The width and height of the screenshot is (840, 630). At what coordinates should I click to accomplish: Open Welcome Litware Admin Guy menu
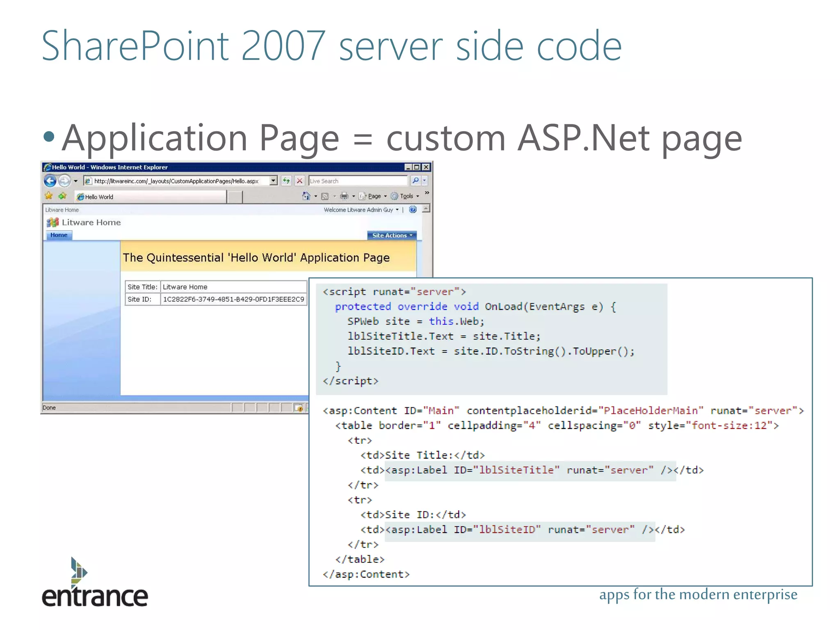361,210
